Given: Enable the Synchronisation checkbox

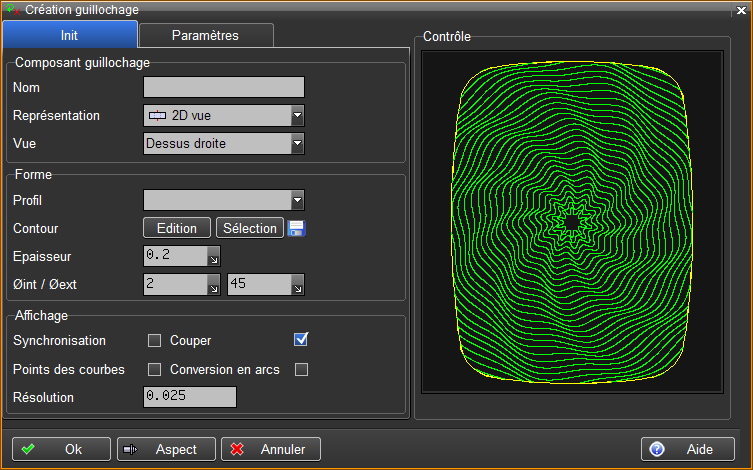Looking at the screenshot, I should coord(154,341).
